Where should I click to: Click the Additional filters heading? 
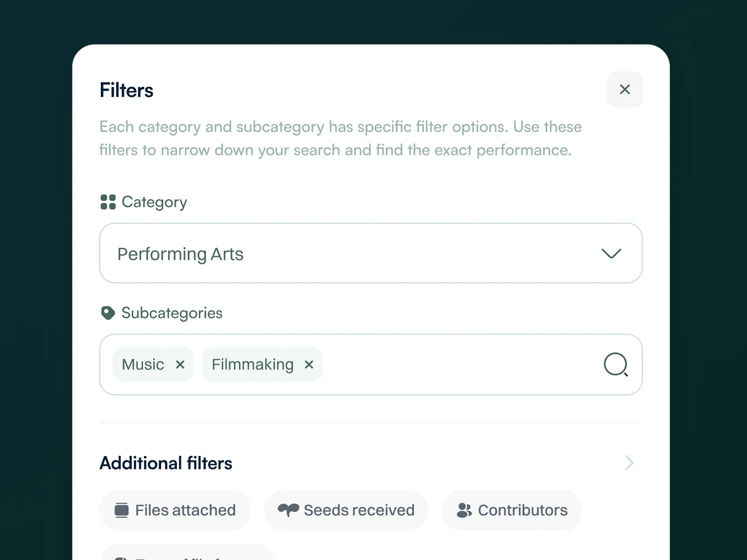click(166, 462)
